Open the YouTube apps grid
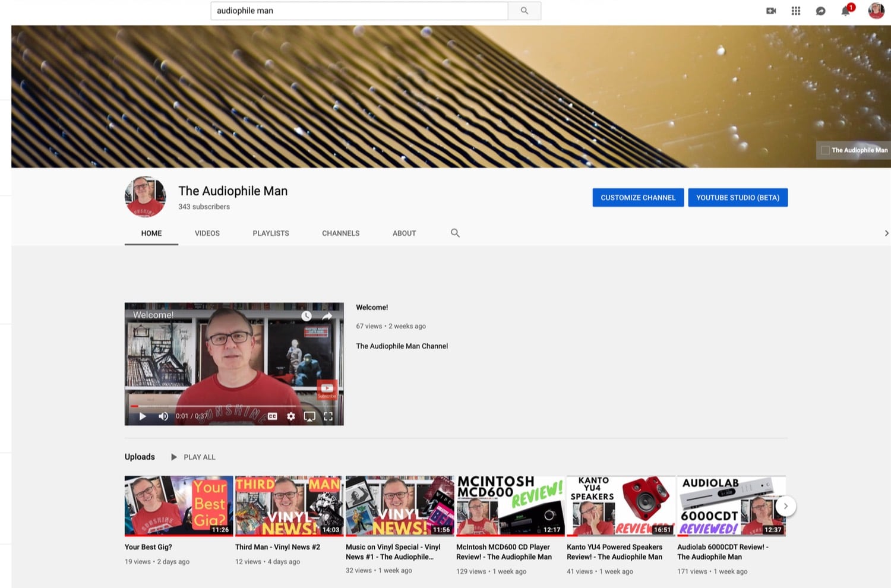Image resolution: width=891 pixels, height=588 pixels. (x=796, y=11)
